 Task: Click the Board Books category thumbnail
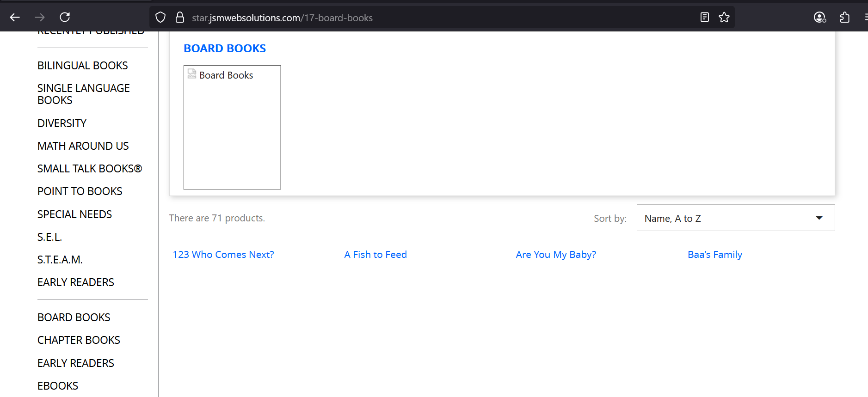click(232, 128)
